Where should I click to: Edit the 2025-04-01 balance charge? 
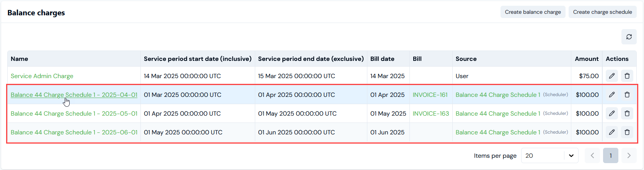[x=612, y=95]
